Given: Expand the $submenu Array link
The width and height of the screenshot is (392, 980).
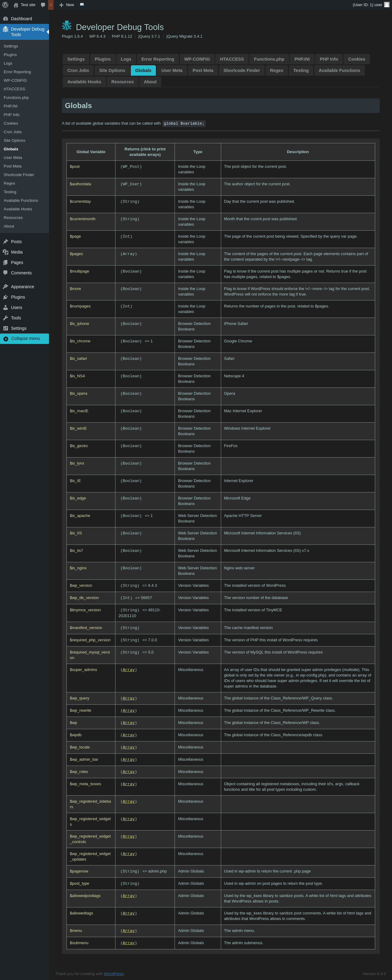Looking at the screenshot, I should pos(129,943).
